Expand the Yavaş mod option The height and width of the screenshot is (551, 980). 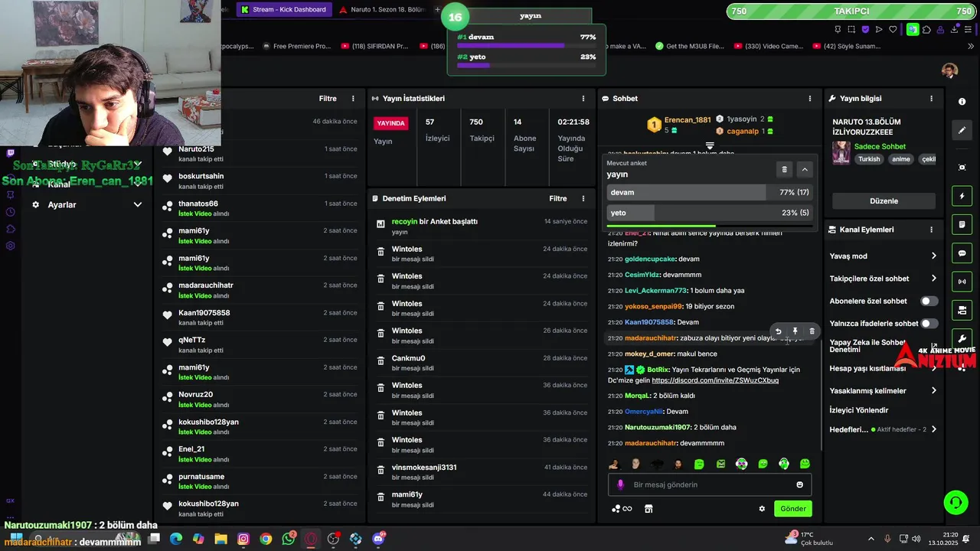[883, 256]
